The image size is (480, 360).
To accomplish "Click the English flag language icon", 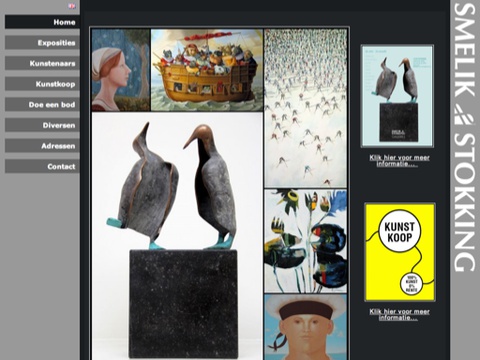I will pyautogui.click(x=72, y=6).
